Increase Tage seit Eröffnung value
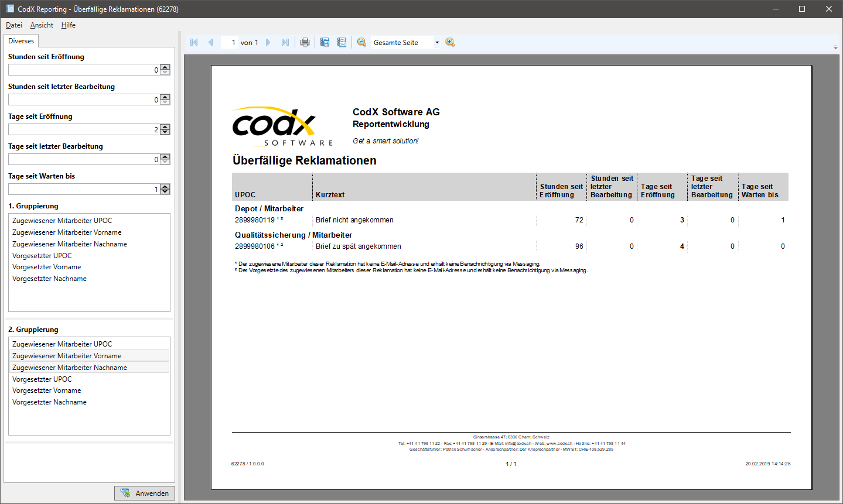The height and width of the screenshot is (504, 843). point(165,127)
